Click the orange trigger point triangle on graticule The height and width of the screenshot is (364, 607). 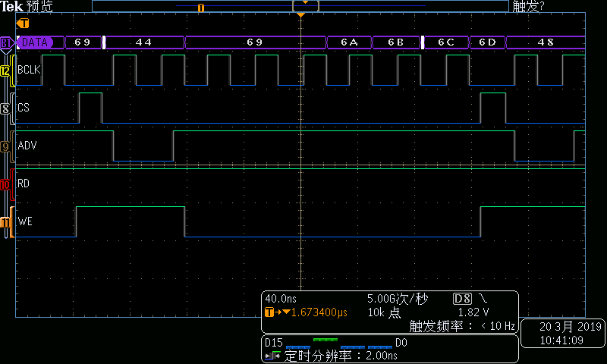(x=300, y=14)
